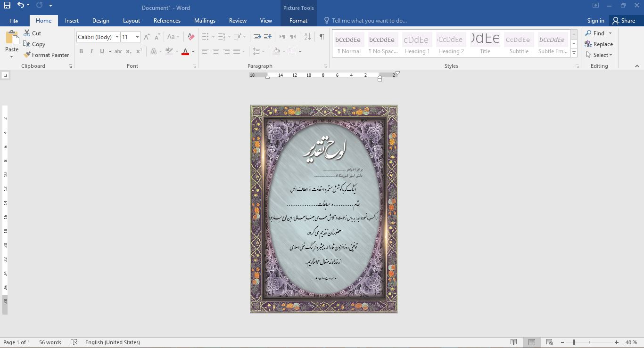Click the 40 % zoom level
Viewport: 644px width, 348px height.
click(x=631, y=342)
